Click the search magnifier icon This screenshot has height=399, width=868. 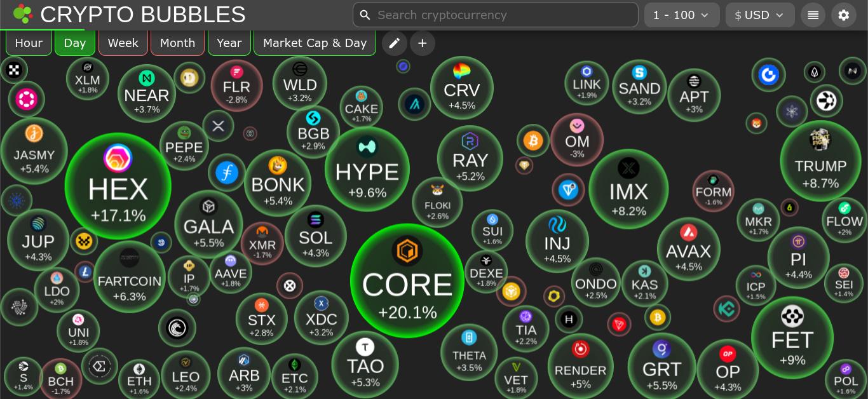tap(365, 15)
